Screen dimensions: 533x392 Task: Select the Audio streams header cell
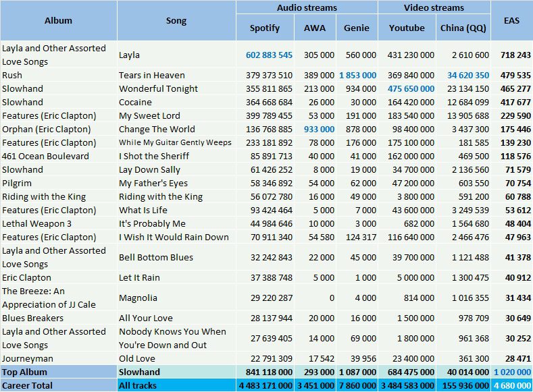coord(307,7)
